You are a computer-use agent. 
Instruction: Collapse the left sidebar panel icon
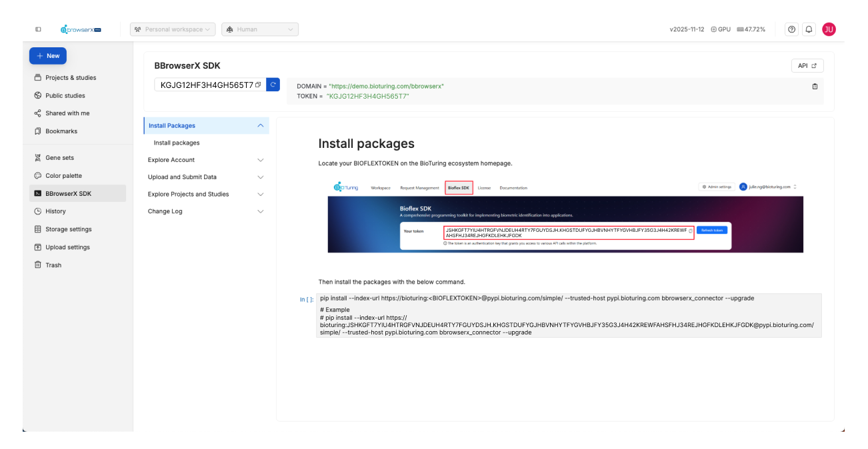(x=38, y=29)
